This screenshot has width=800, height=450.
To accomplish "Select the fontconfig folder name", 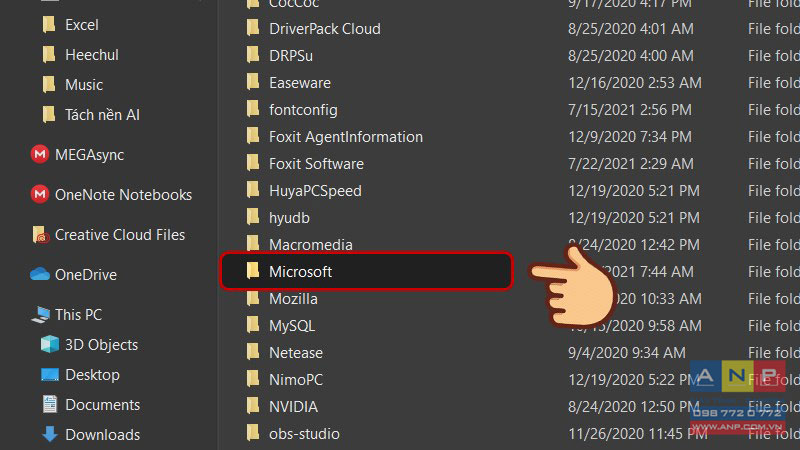I will point(303,110).
